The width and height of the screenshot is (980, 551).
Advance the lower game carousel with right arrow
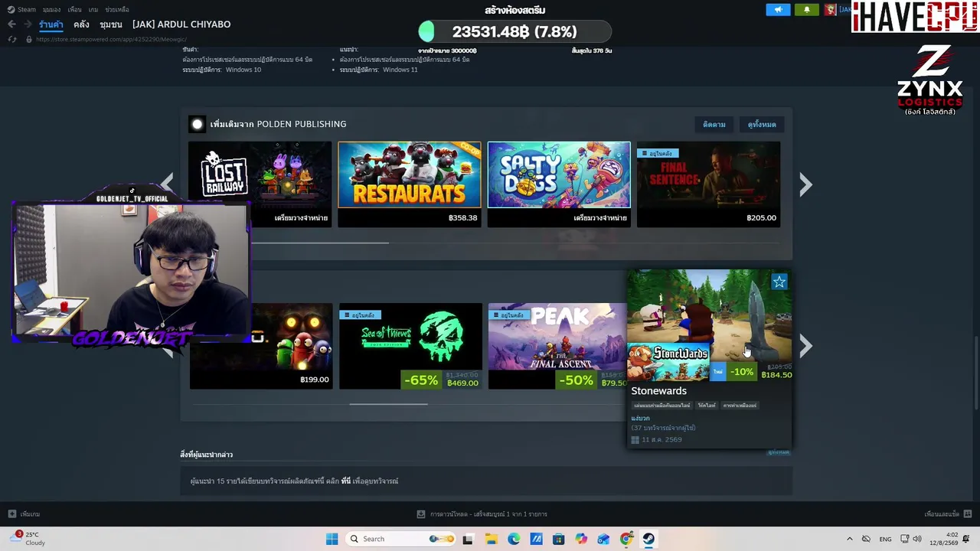pyautogui.click(x=805, y=346)
